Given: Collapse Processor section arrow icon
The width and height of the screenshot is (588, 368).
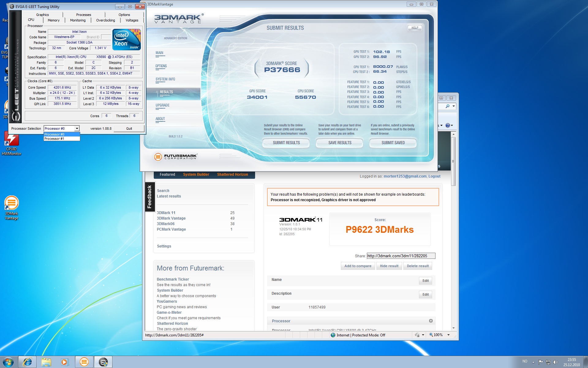Looking at the screenshot, I should tap(431, 321).
